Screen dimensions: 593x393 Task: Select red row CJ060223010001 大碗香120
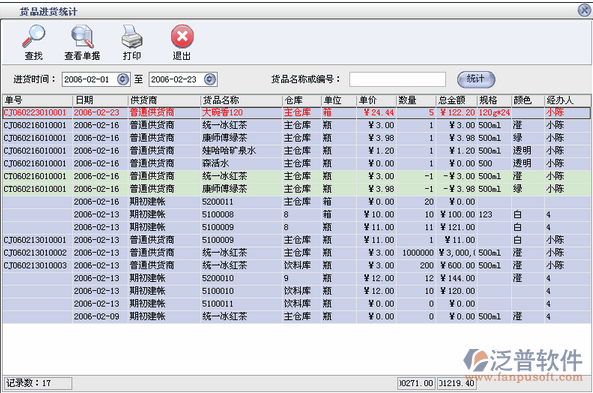[296, 112]
